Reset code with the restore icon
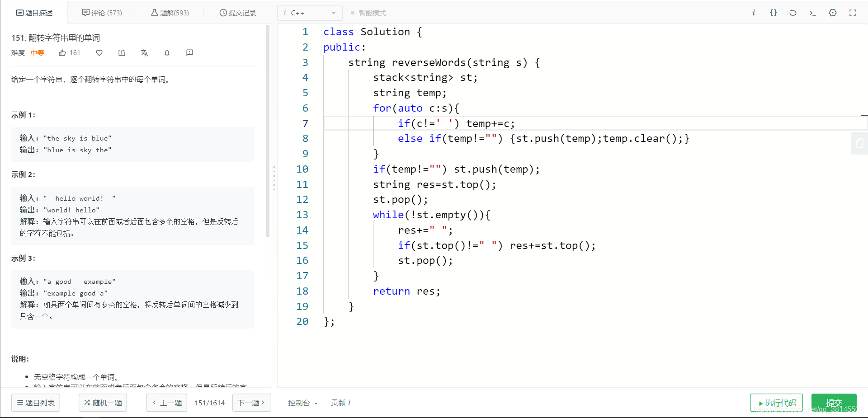 [x=793, y=13]
